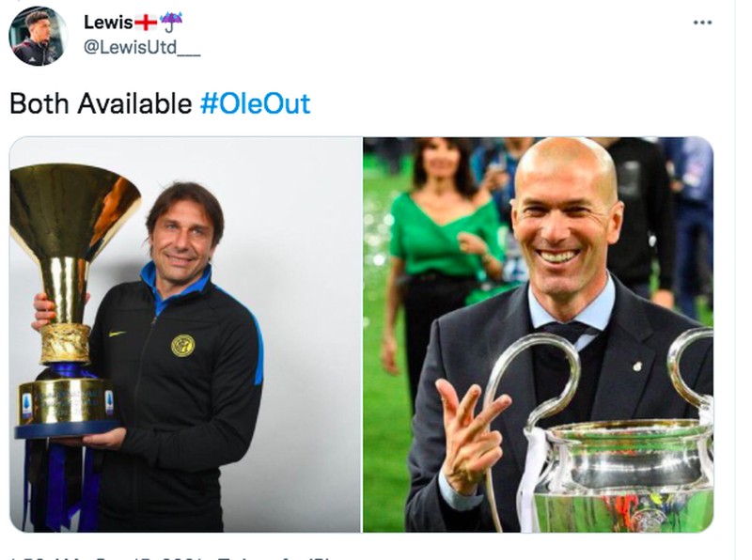Image resolution: width=752 pixels, height=560 pixels.
Task: Click the Both Available tweet text
Action: (x=101, y=103)
